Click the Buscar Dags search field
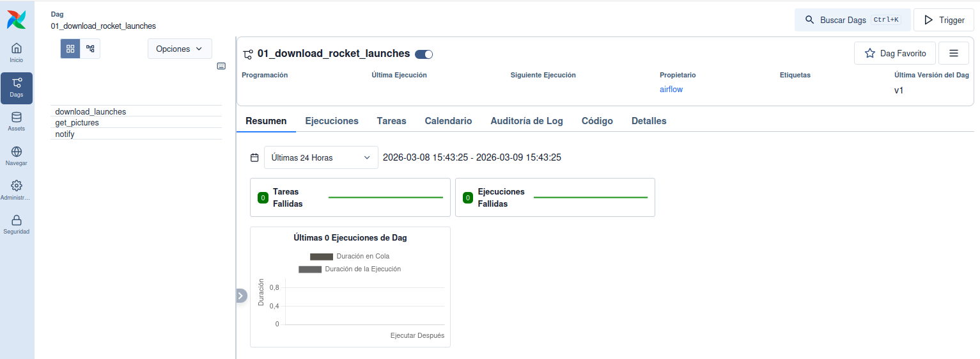 852,20
